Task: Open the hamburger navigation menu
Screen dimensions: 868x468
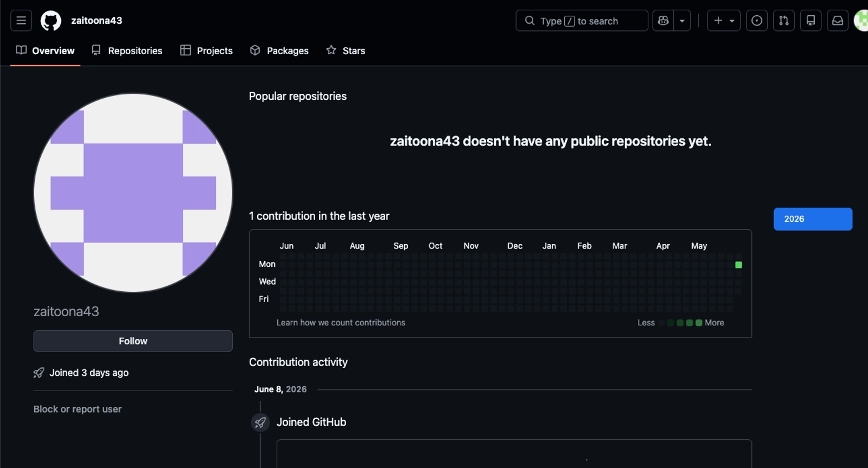Action: [21, 21]
